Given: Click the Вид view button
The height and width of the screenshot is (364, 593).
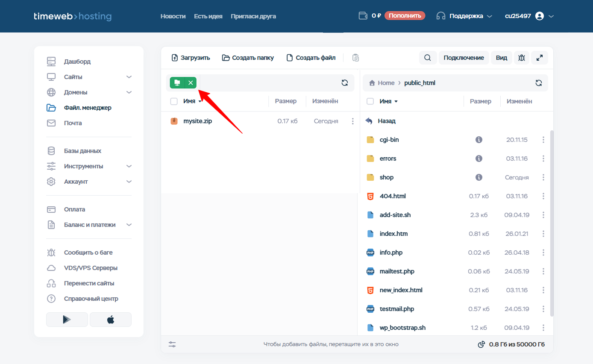Looking at the screenshot, I should (502, 58).
